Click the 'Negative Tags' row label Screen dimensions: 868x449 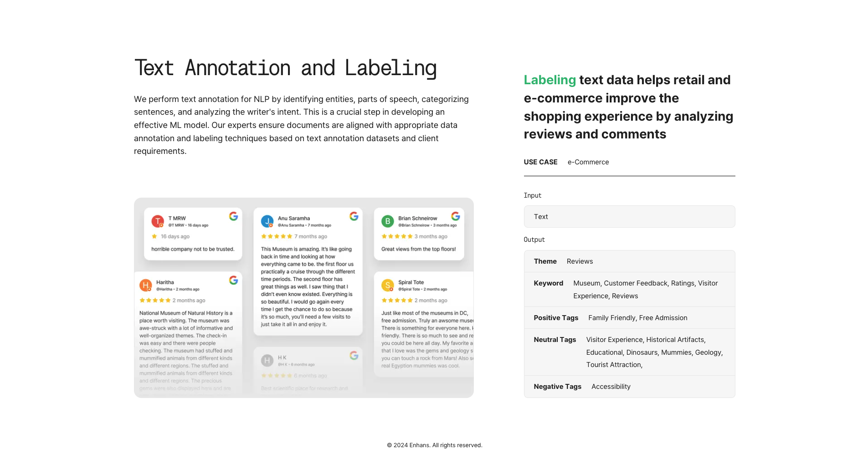(x=558, y=387)
